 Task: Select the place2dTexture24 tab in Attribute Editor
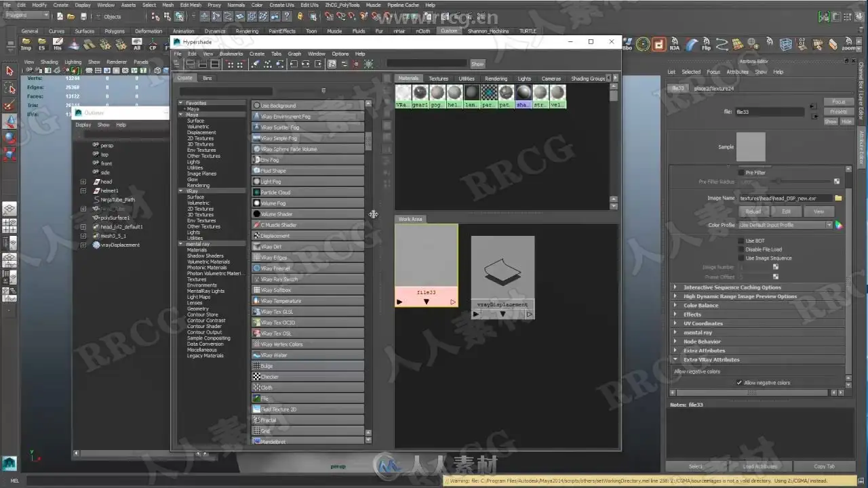click(x=714, y=88)
